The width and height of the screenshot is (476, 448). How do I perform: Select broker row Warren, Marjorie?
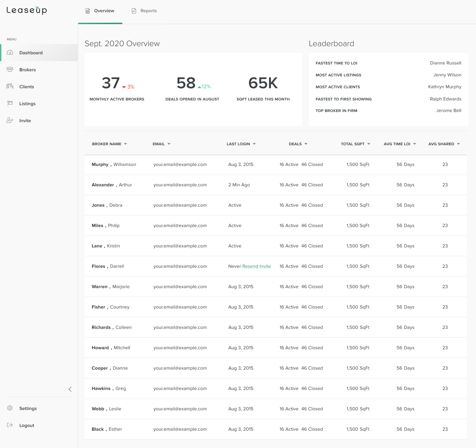(276, 287)
